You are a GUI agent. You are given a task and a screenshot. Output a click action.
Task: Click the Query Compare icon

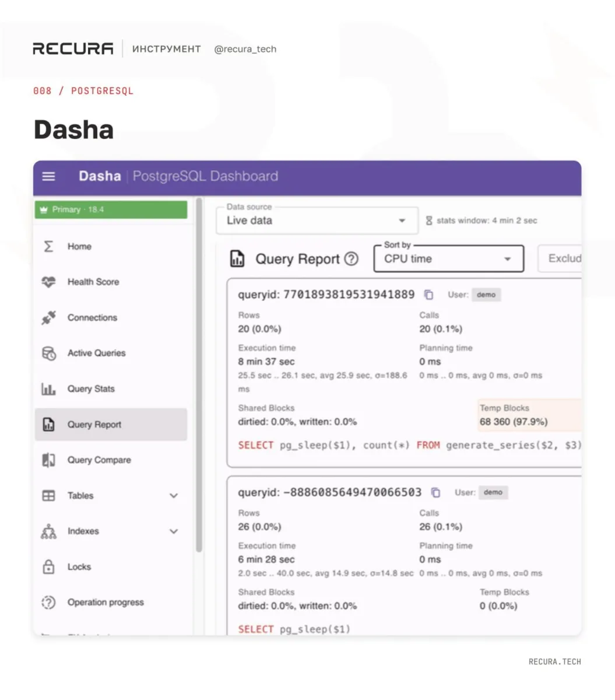coord(49,460)
